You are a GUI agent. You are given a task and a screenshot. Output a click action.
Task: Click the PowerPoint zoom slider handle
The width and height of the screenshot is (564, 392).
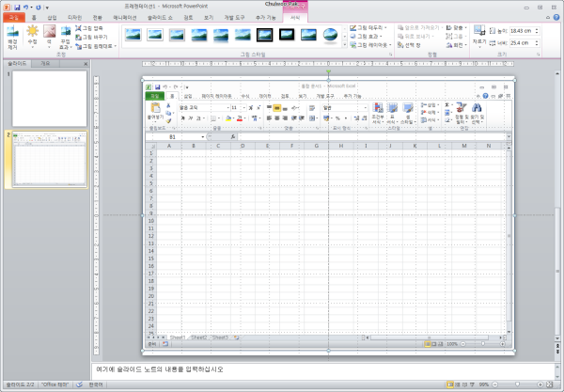(x=517, y=384)
